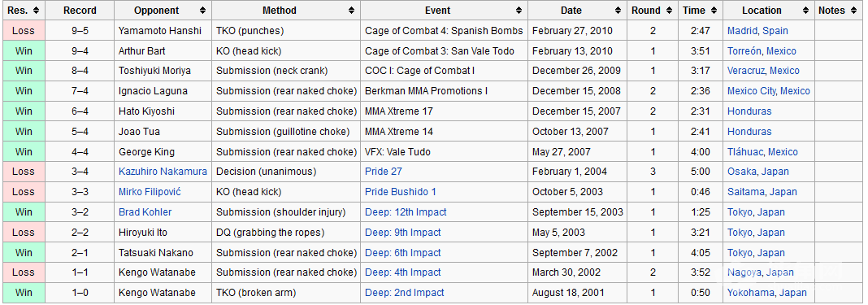This screenshot has height=305, width=868.
Task: Open the Madrid location link
Action: point(742,31)
